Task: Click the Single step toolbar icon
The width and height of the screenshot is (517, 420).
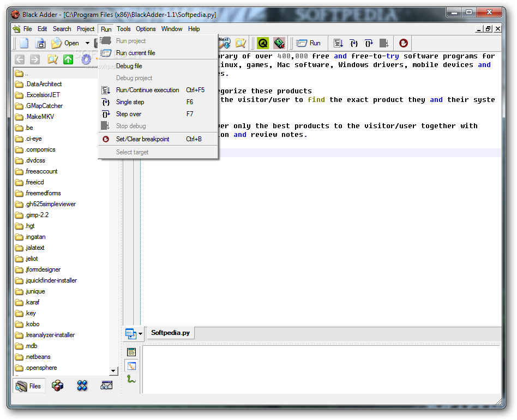Action: coord(353,43)
